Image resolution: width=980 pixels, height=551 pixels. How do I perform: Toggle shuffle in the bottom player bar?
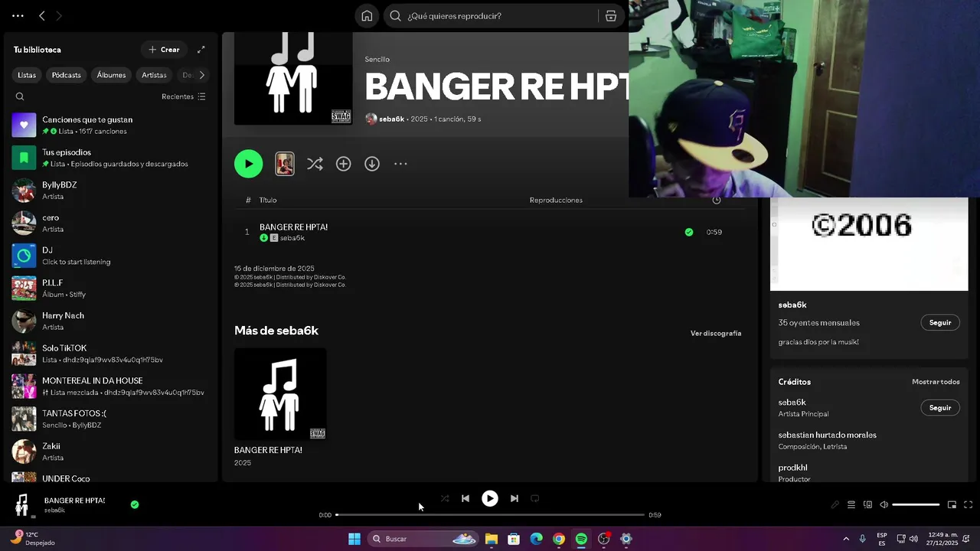445,498
